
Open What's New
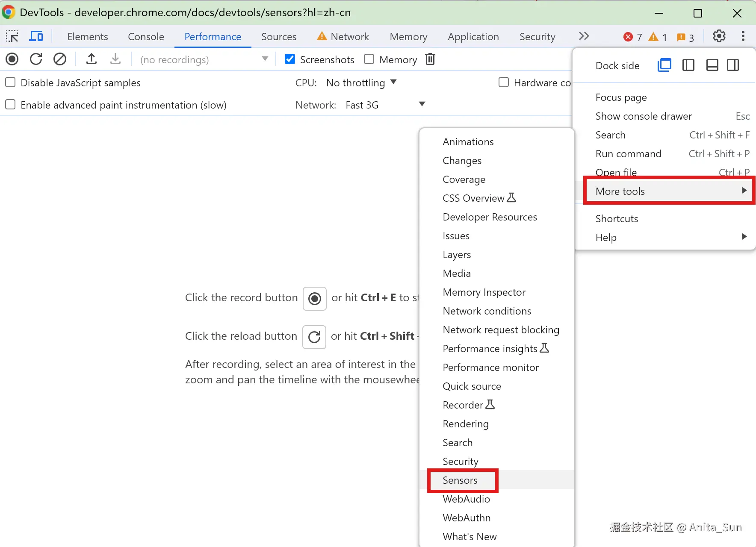coord(497,537)
